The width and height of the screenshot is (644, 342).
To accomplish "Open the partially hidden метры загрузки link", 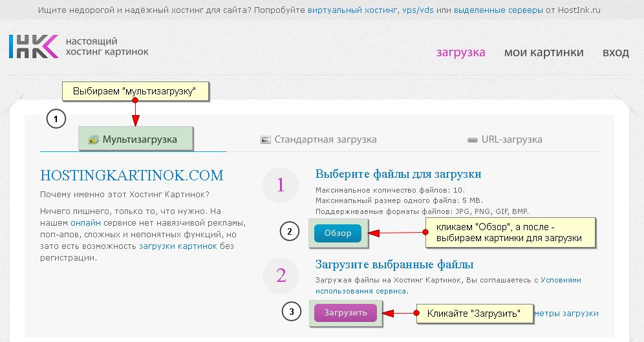I will tap(566, 314).
